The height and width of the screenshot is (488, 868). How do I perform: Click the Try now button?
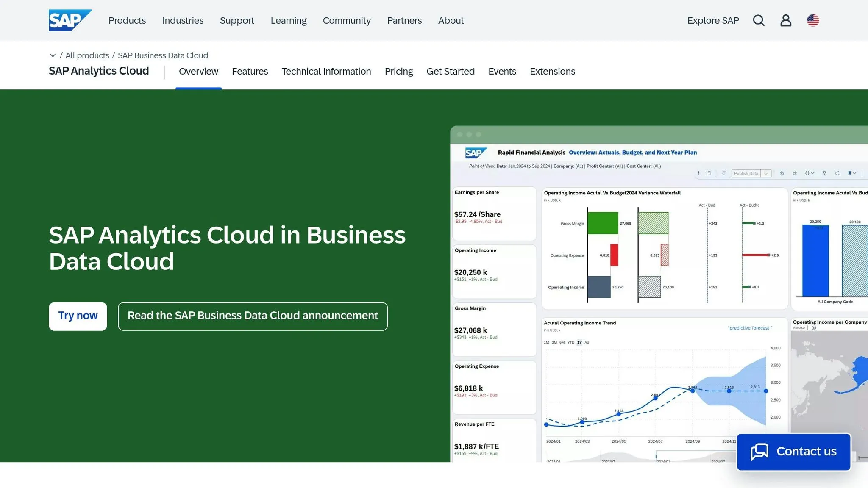pos(78,316)
